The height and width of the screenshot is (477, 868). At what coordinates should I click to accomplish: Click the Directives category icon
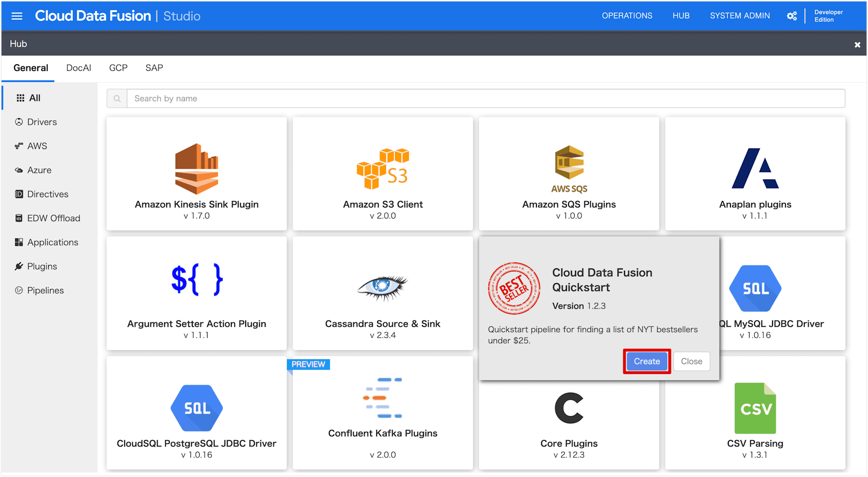pyautogui.click(x=19, y=194)
